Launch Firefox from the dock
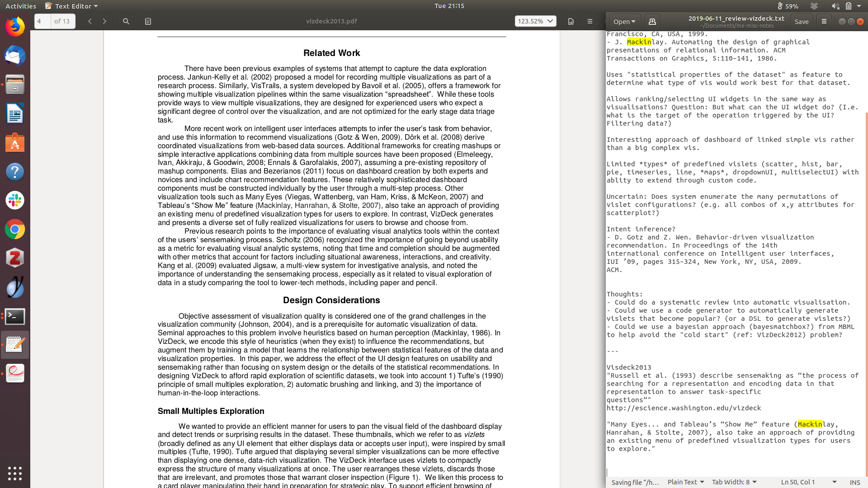This screenshot has width=868, height=488. 15,27
